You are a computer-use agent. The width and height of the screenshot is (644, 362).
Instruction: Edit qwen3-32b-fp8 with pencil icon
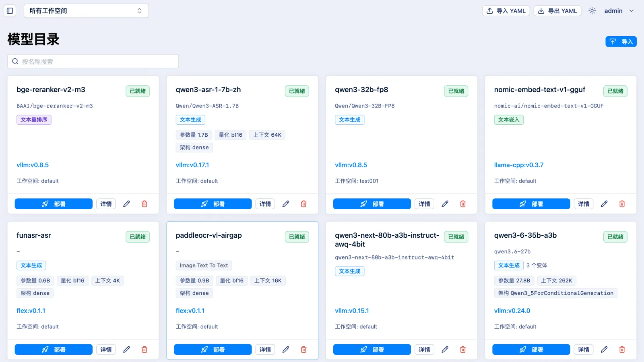(445, 204)
